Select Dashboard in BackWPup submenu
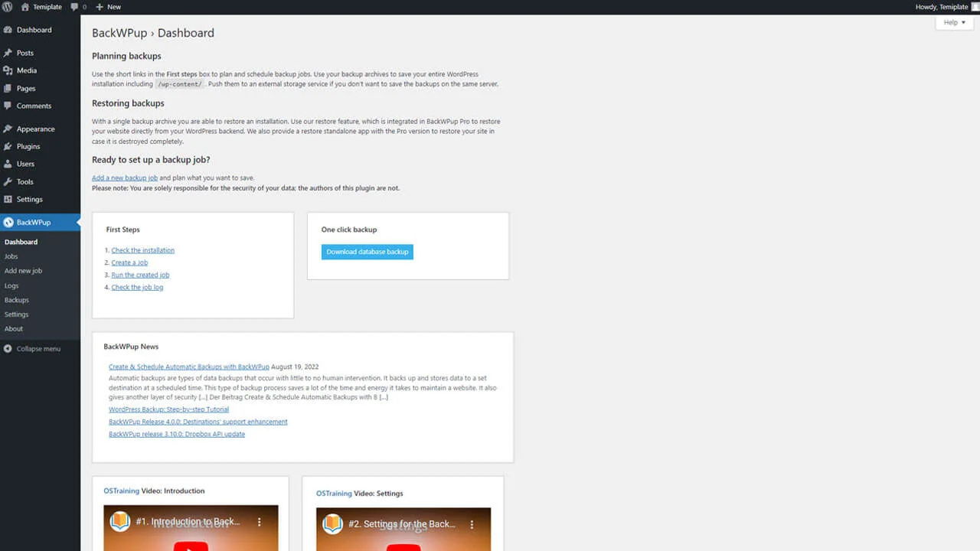The image size is (980, 551). click(21, 242)
